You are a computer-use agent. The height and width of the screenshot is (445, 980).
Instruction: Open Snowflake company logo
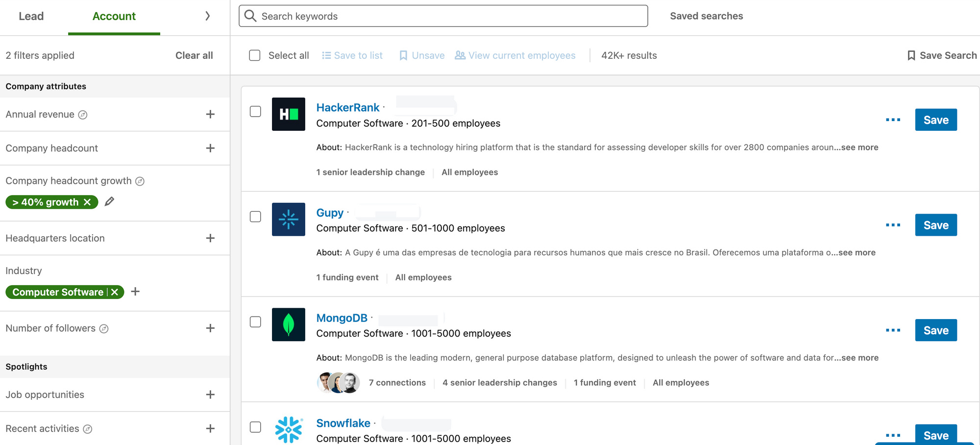click(289, 430)
